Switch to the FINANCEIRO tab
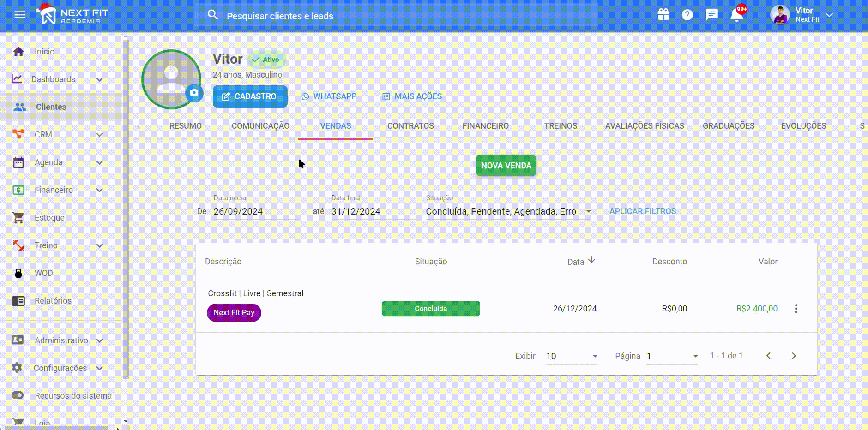The height and width of the screenshot is (430, 868). coord(486,126)
